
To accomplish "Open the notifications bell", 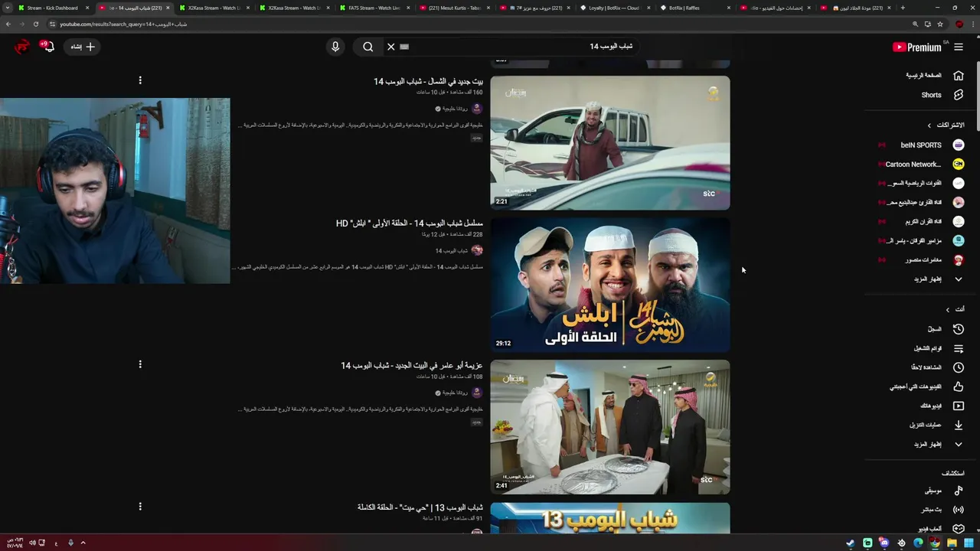I will pyautogui.click(x=47, y=47).
